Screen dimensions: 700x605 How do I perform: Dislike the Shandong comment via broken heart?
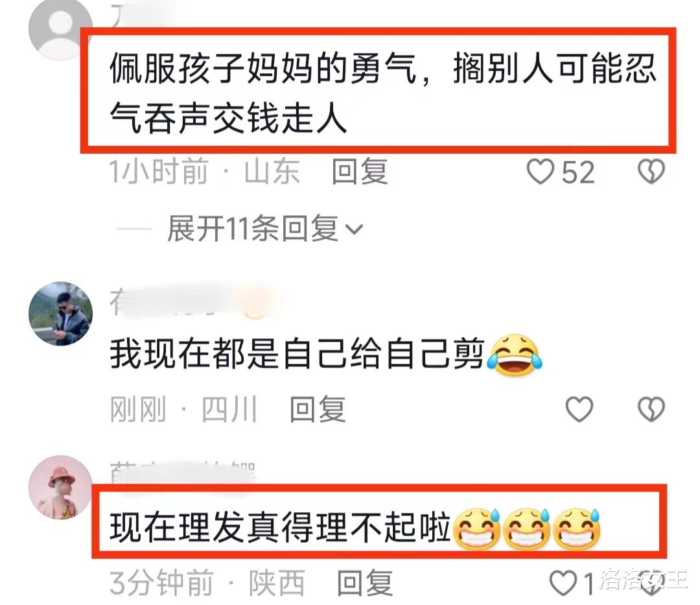[x=651, y=172]
